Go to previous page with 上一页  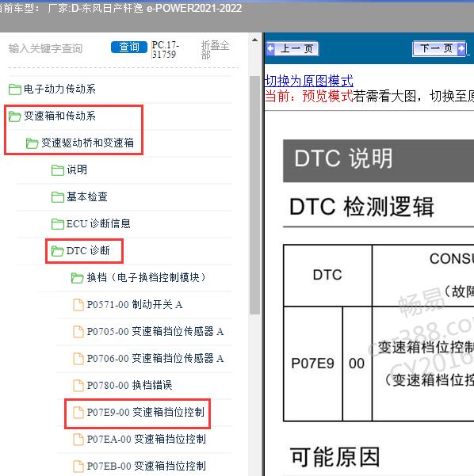pyautogui.click(x=292, y=48)
